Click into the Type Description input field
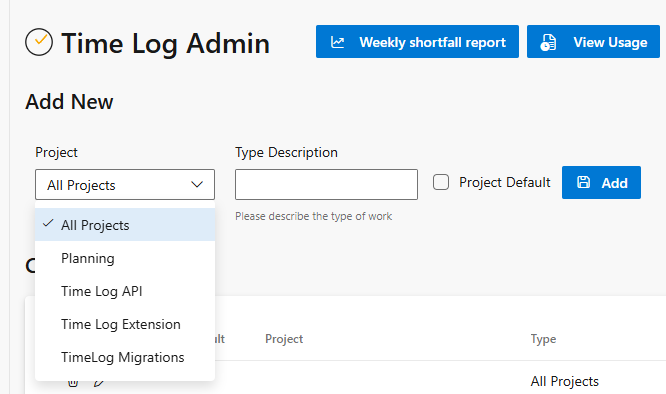 326,184
